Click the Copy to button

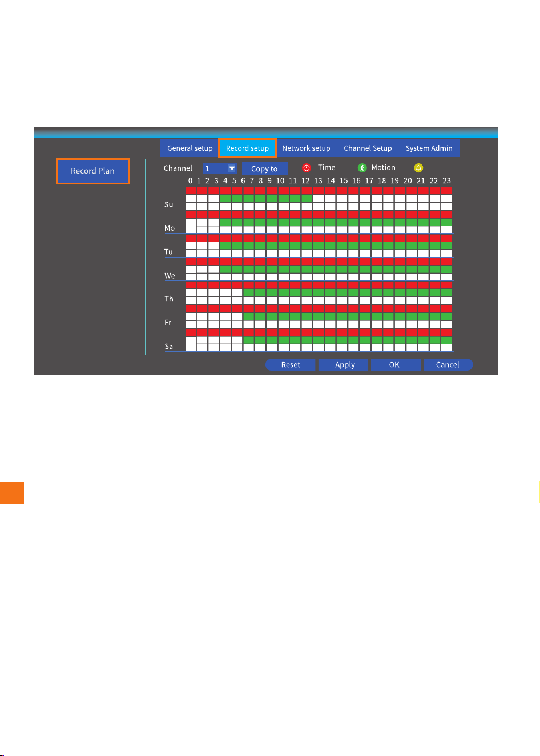[x=264, y=168]
